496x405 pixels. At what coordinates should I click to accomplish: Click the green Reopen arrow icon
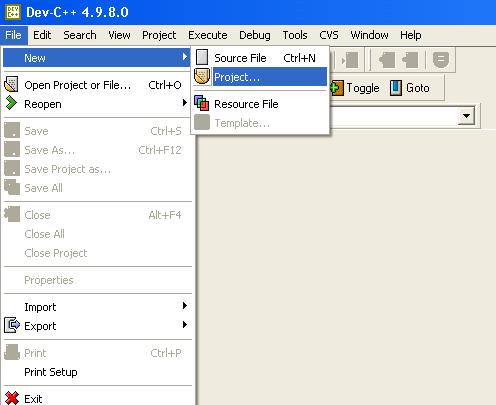point(11,103)
